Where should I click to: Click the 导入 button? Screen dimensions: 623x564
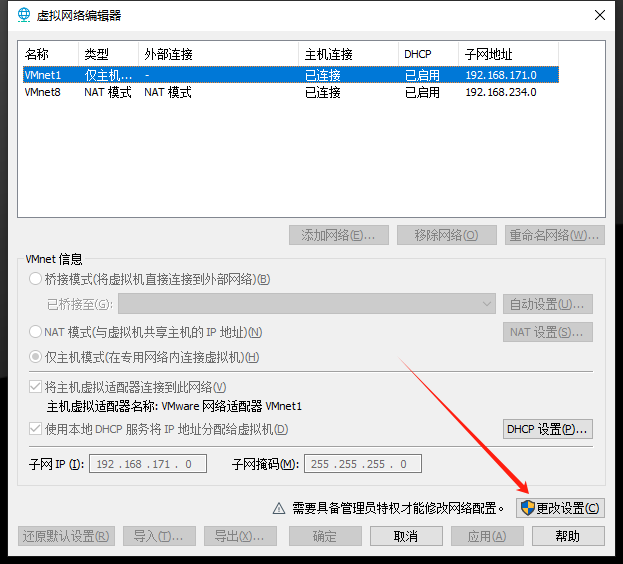tap(159, 536)
